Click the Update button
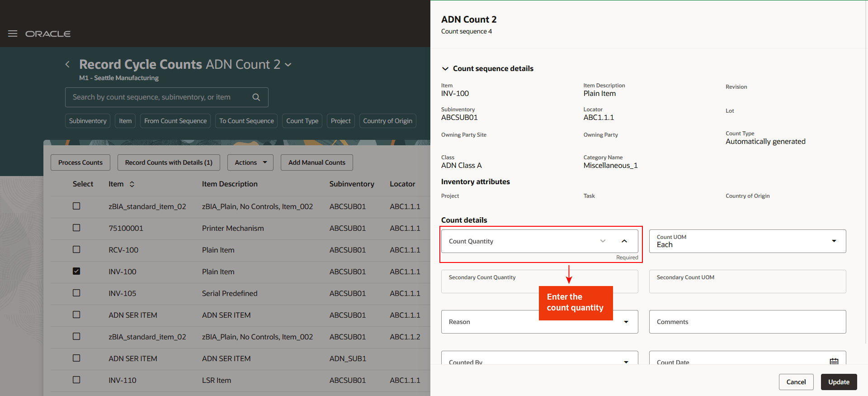This screenshot has height=396, width=868. (x=839, y=382)
